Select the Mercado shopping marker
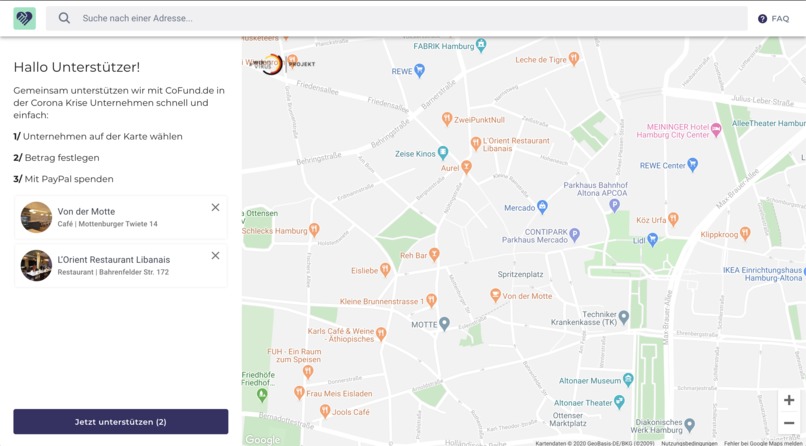 point(542,207)
